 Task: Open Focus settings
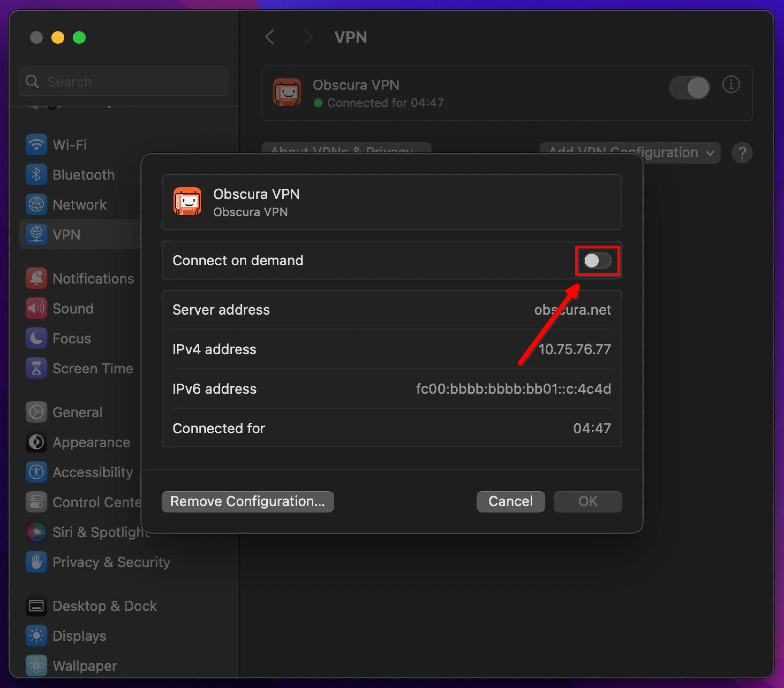(71, 338)
